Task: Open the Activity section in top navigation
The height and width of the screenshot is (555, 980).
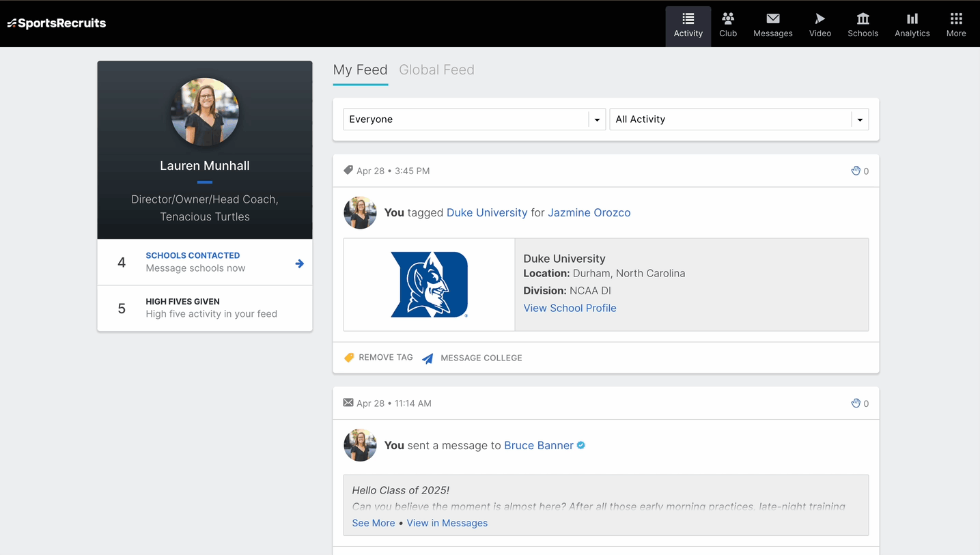Action: [688, 26]
